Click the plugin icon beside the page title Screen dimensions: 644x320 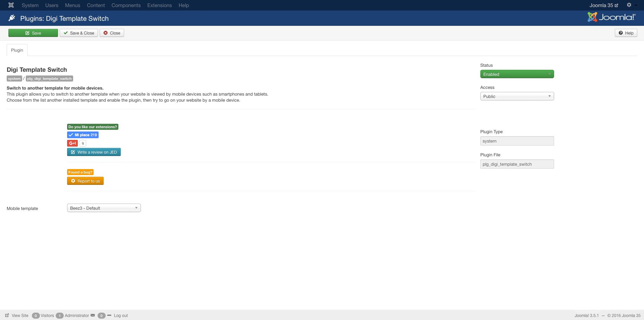(x=12, y=18)
